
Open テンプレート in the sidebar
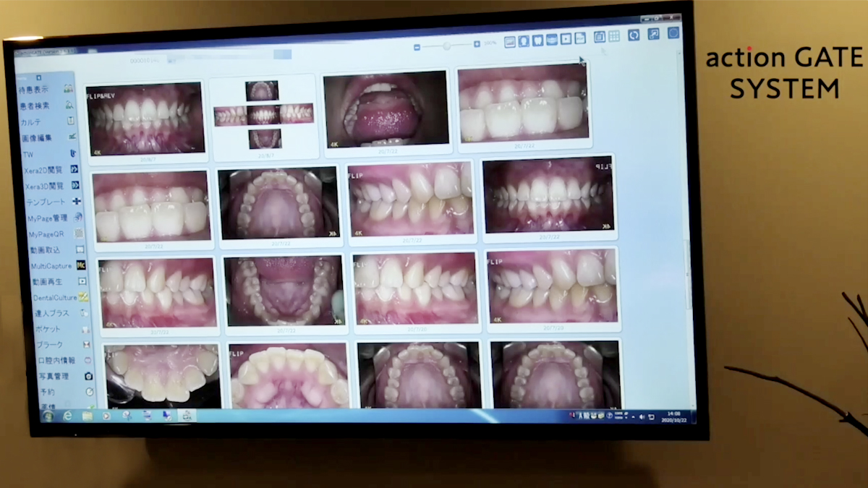(45, 202)
